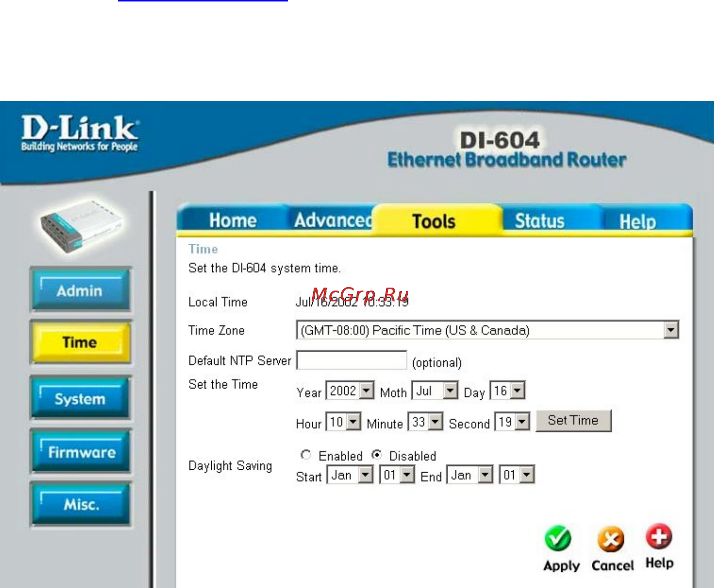Select the Enabled daylight saving radio

pos(306,455)
